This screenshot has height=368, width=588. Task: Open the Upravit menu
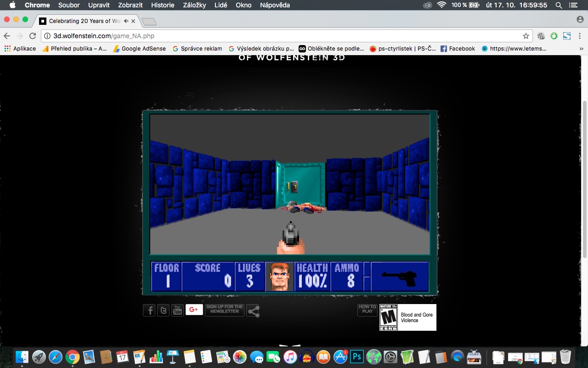coord(99,5)
